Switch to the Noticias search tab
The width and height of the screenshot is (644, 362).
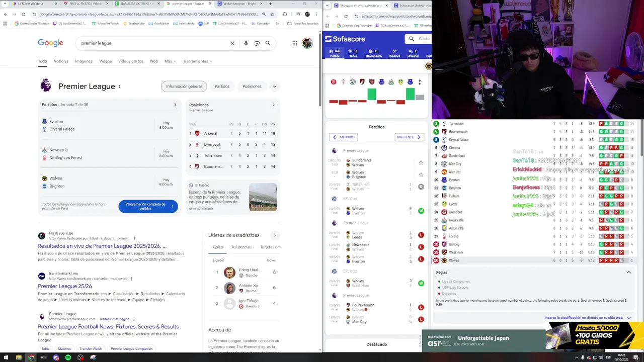(61, 61)
